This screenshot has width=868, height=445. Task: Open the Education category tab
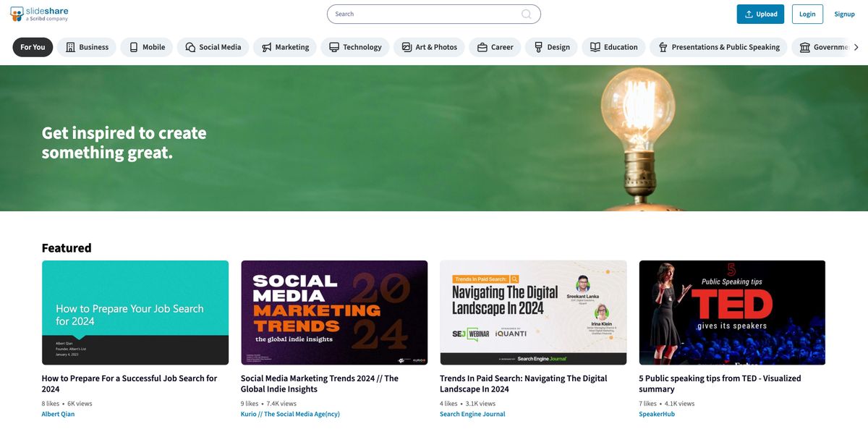[x=613, y=47]
